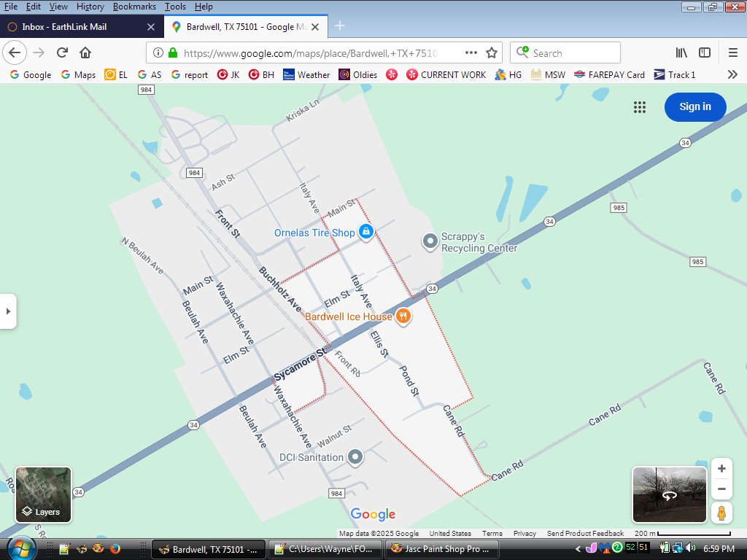The image size is (747, 560).
Task: Click the Google apps grid icon
Action: (x=639, y=107)
